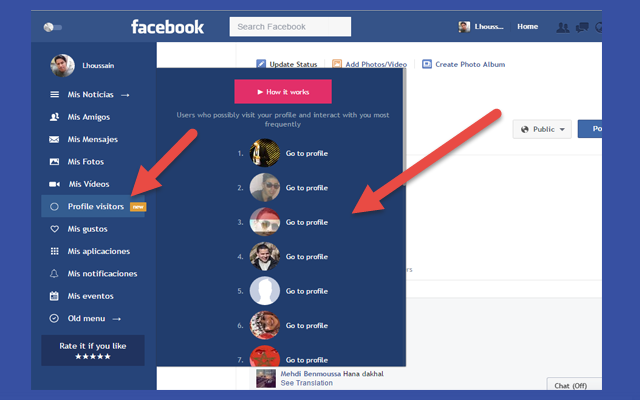Open the friend requests icon
640x400 pixels.
[x=563, y=27]
